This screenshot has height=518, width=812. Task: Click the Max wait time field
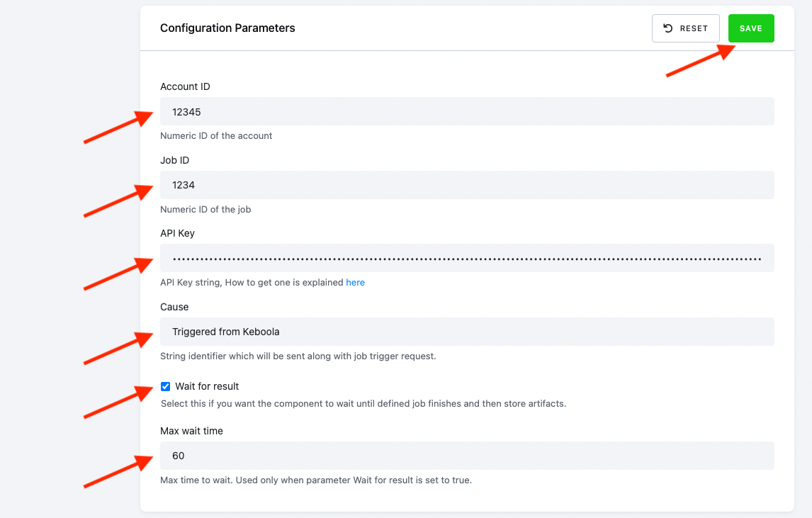[467, 456]
